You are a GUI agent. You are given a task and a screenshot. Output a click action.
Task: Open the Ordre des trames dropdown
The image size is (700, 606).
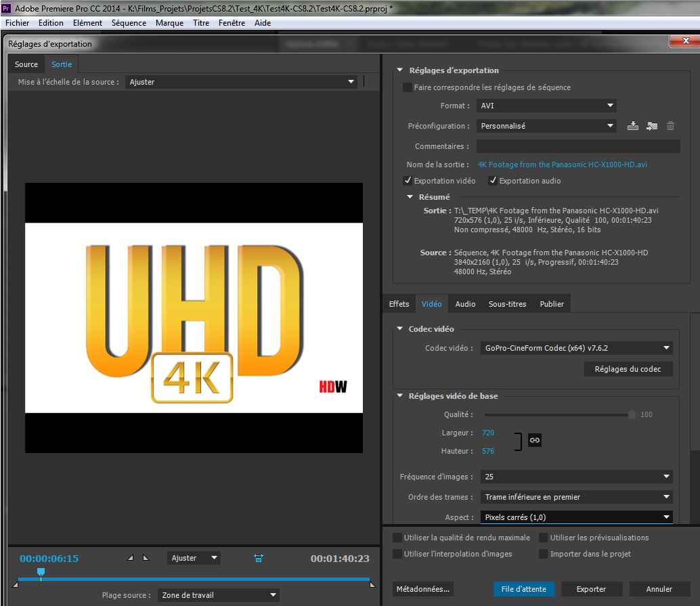tap(576, 496)
